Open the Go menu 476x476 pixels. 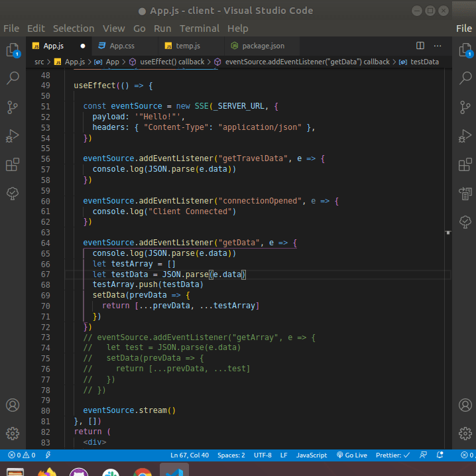click(139, 29)
